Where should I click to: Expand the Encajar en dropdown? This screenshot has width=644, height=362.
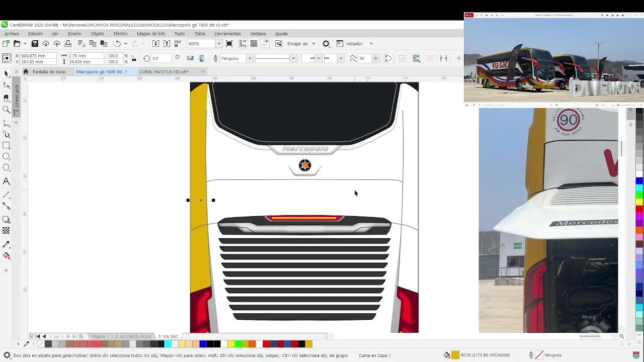tap(313, 44)
